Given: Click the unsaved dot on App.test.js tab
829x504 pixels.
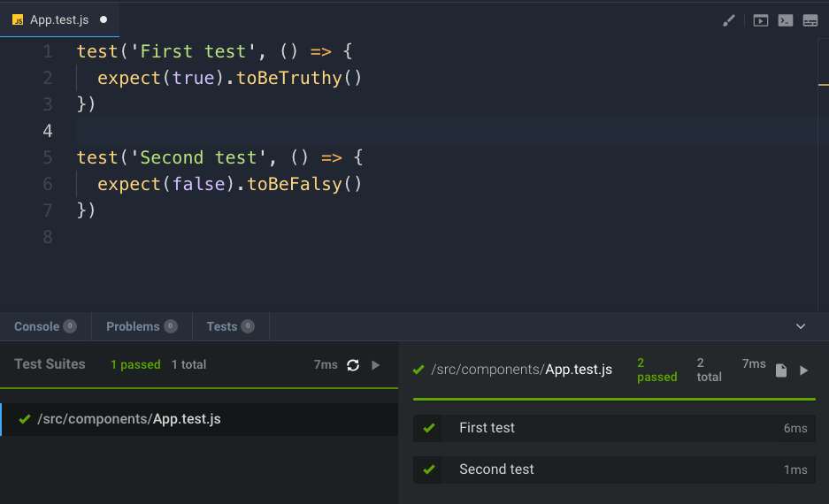Looking at the screenshot, I should pos(104,19).
